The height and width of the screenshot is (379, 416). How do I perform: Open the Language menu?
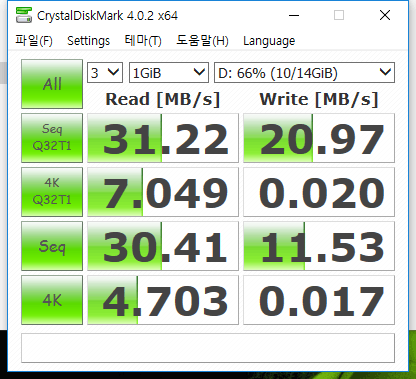(269, 41)
